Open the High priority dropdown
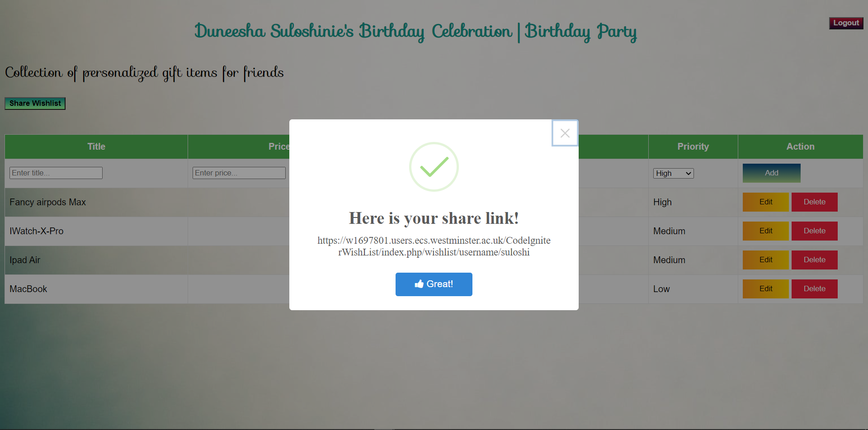 tap(673, 173)
